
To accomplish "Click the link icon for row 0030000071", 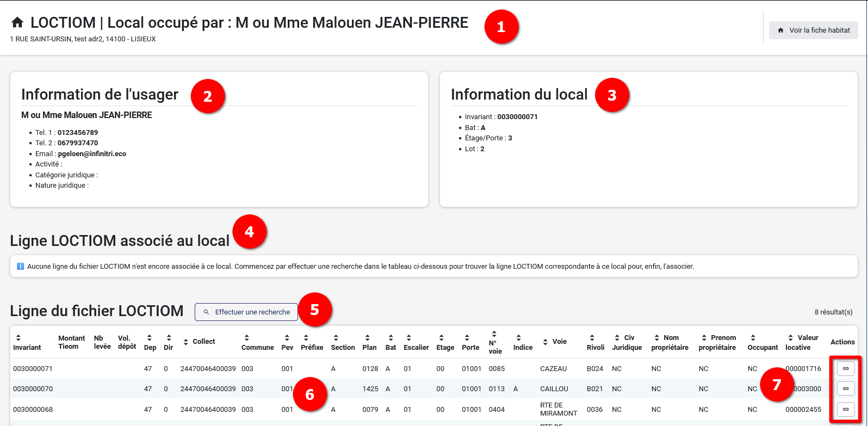I will coord(845,369).
